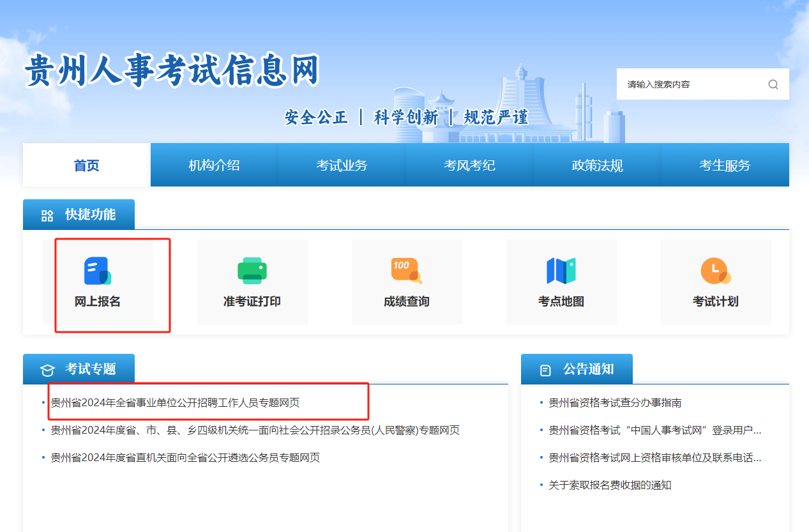Click the 网上报名 document icon
This screenshot has width=809, height=532.
[x=97, y=271]
